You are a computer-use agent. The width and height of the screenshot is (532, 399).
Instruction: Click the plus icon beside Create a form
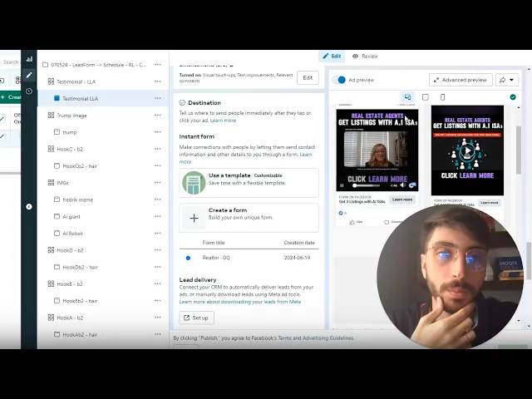click(194, 218)
